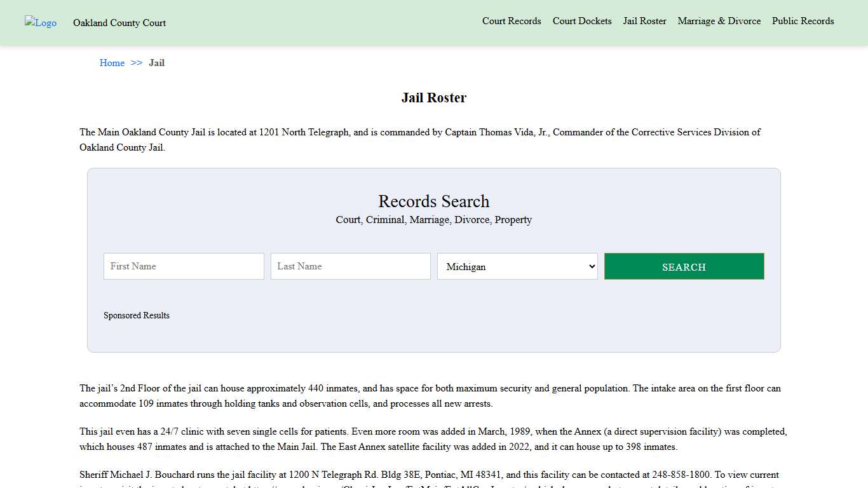Click the First Name input field
868x488 pixels.
point(183,266)
